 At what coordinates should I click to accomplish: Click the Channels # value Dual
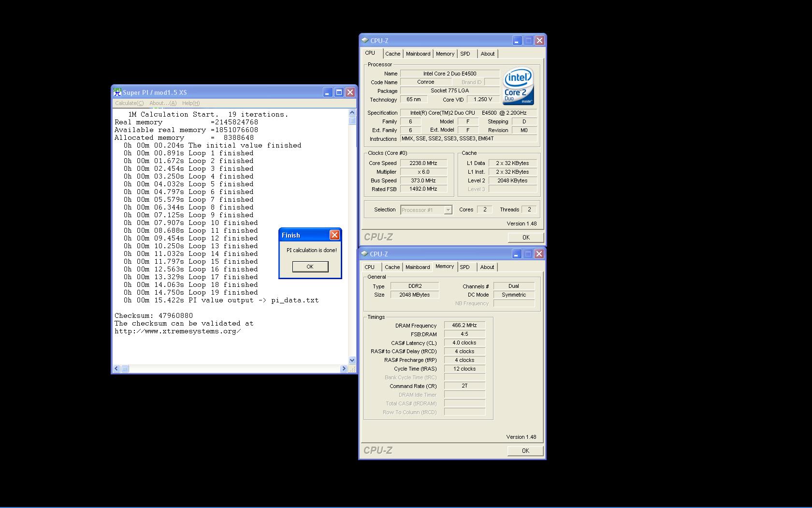[x=514, y=286]
